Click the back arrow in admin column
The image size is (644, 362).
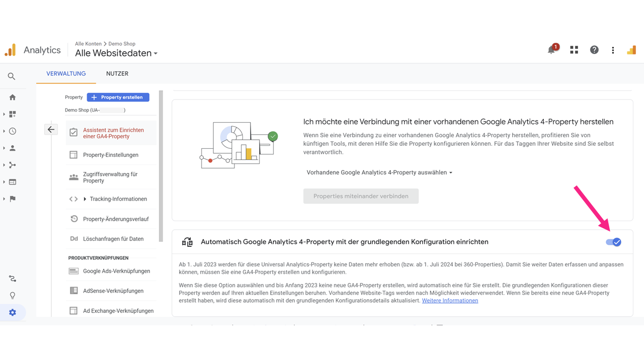51,130
